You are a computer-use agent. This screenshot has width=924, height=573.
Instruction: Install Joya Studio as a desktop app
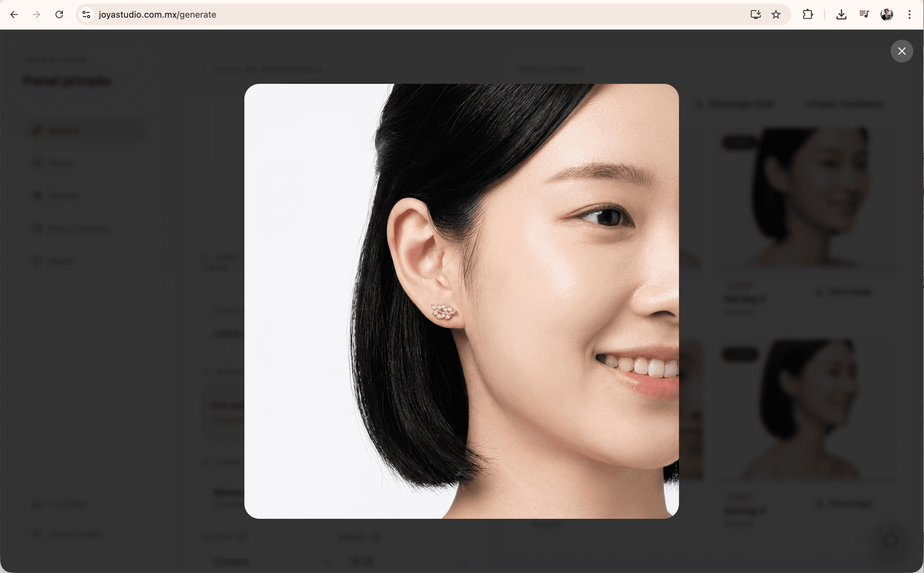[756, 14]
